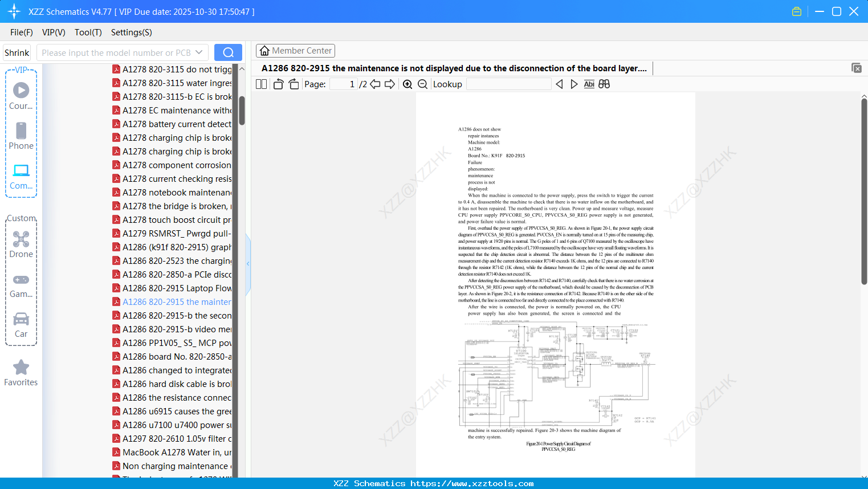
Task: Collapse the file list panel handle
Action: pyautogui.click(x=248, y=264)
